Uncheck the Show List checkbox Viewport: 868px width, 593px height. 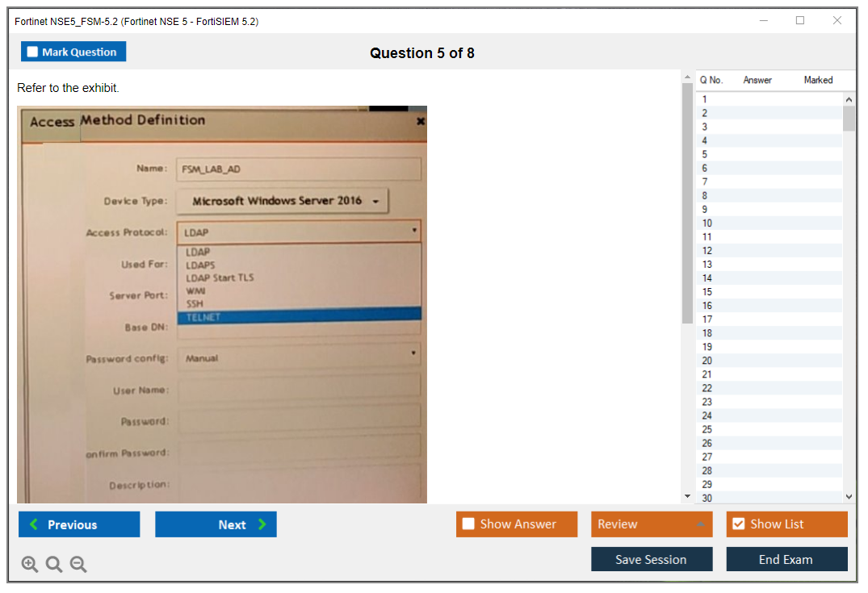(738, 524)
